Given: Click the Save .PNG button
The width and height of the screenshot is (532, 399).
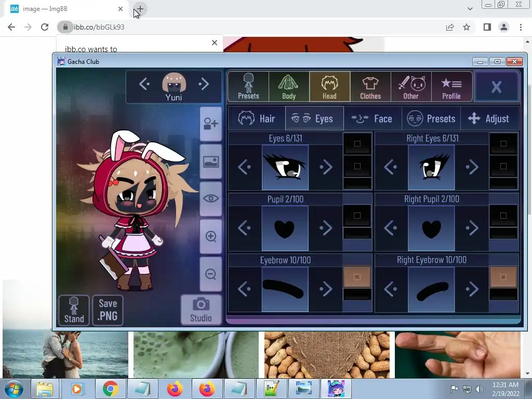Looking at the screenshot, I should pos(108,310).
